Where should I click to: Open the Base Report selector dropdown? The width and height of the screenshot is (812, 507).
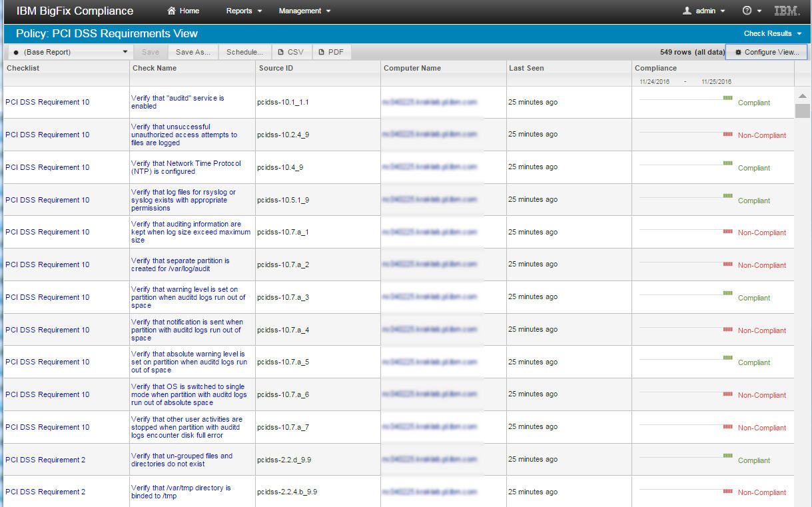(x=124, y=51)
